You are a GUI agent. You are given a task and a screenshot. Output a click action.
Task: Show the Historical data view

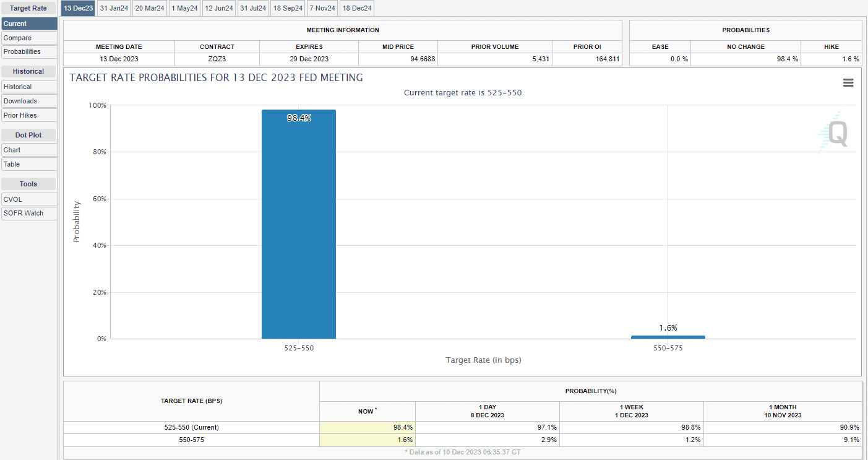[29, 87]
